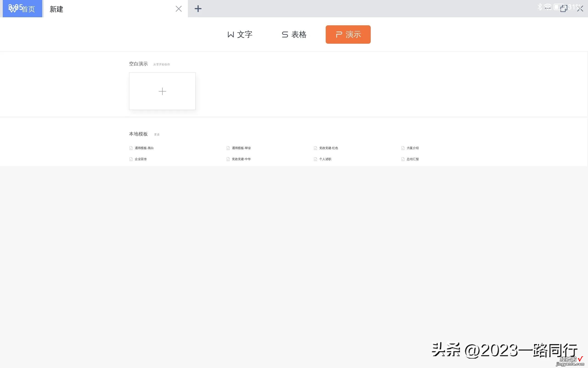The image size is (588, 368).
Task: Click file icon beside 党政党建-中华
Action: click(228, 159)
